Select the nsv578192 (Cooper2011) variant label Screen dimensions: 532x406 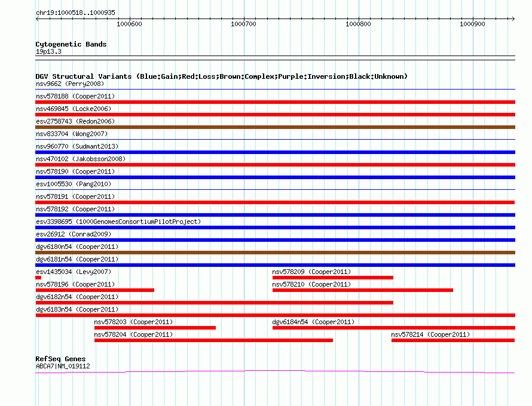(75, 209)
